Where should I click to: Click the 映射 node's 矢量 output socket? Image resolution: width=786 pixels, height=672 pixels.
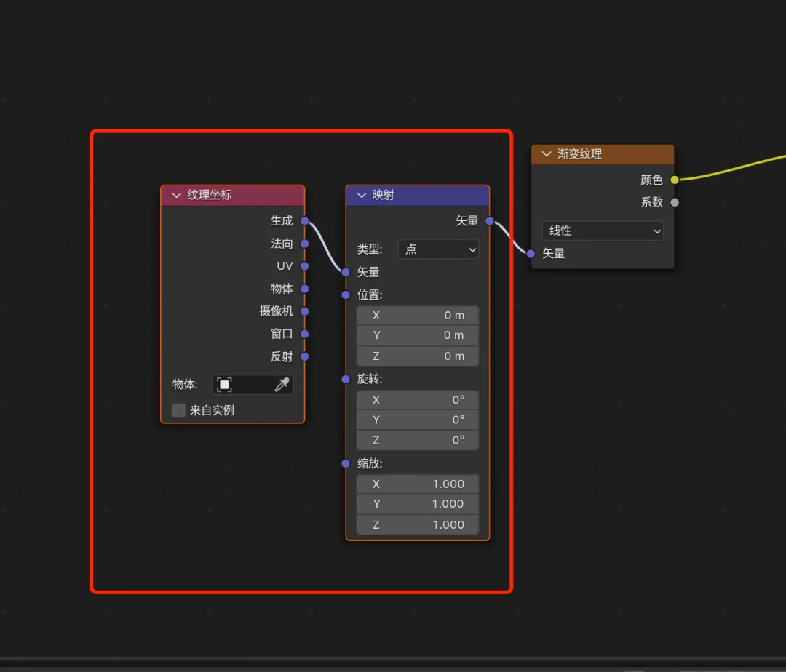coord(490,221)
